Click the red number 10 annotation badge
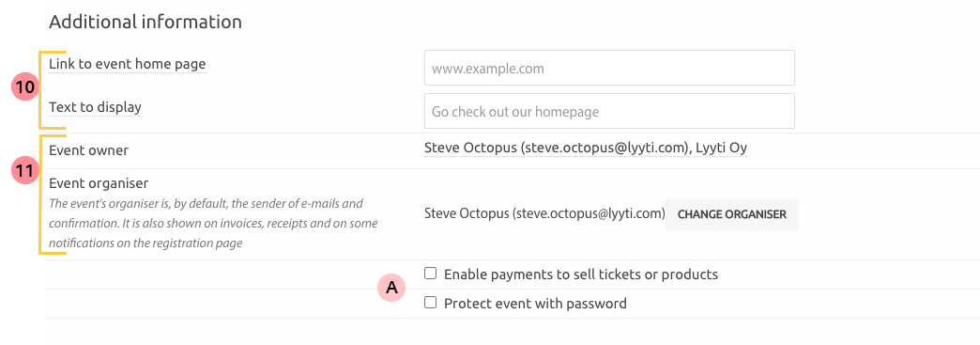The height and width of the screenshot is (345, 980). click(x=25, y=88)
